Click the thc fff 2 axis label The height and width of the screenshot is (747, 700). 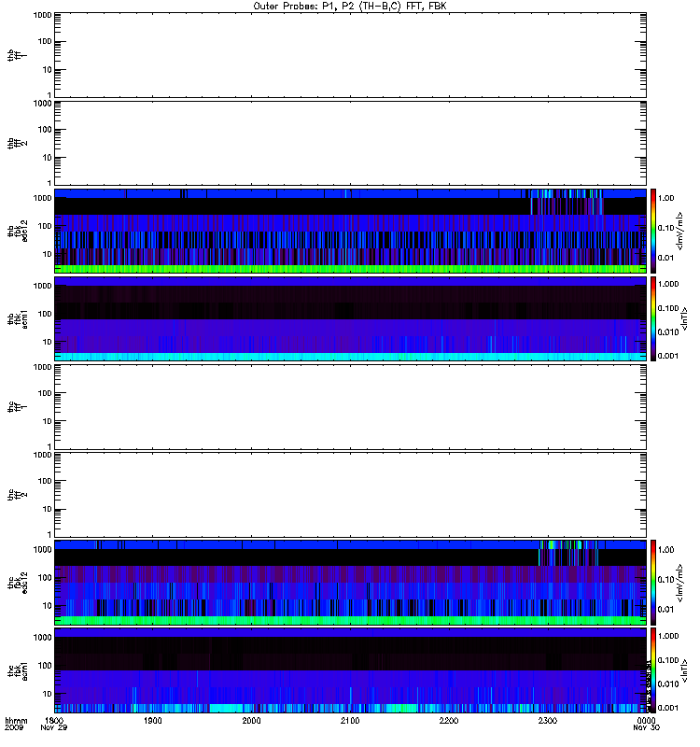(17, 495)
